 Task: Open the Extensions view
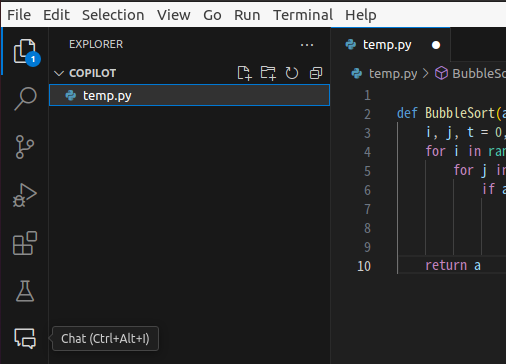[x=25, y=243]
